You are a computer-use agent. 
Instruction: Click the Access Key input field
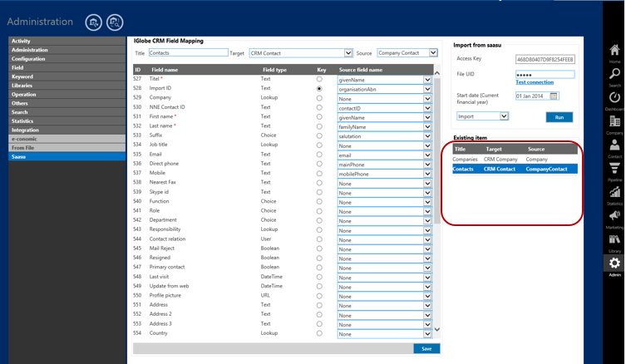click(x=545, y=60)
